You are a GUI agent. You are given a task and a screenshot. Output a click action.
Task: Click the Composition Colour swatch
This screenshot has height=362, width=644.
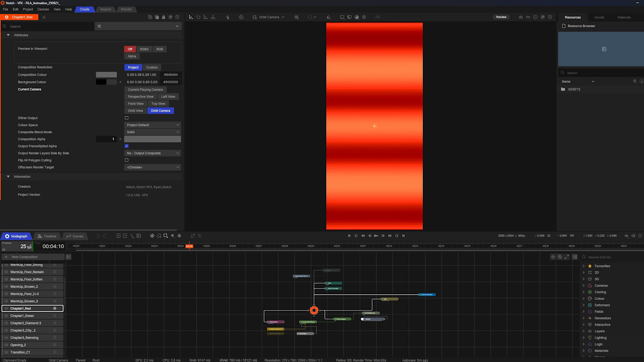click(106, 75)
